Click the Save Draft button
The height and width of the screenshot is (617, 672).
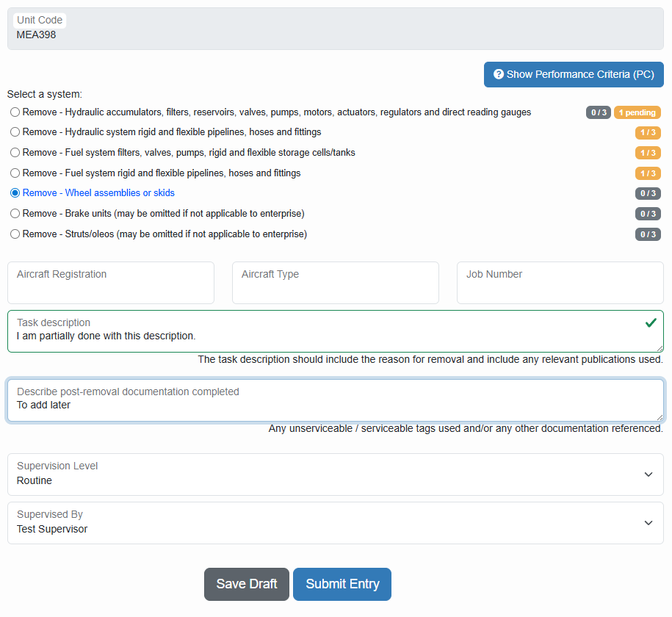[246, 584]
